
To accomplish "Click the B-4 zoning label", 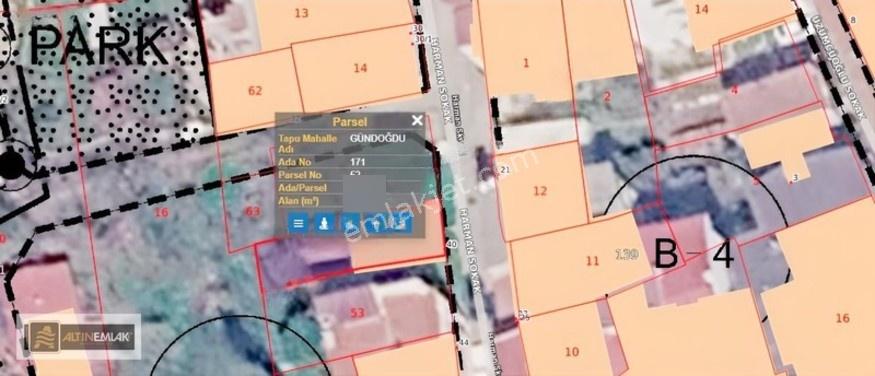I will [x=694, y=254].
